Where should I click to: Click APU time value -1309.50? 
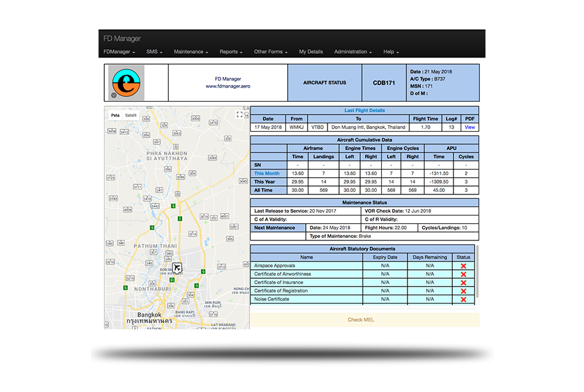pos(438,182)
